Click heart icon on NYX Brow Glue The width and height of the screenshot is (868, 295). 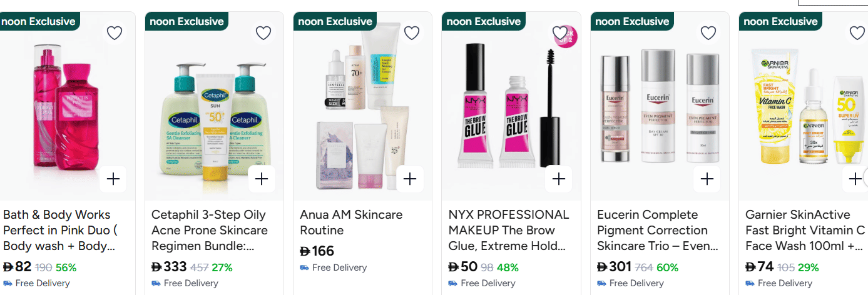559,32
